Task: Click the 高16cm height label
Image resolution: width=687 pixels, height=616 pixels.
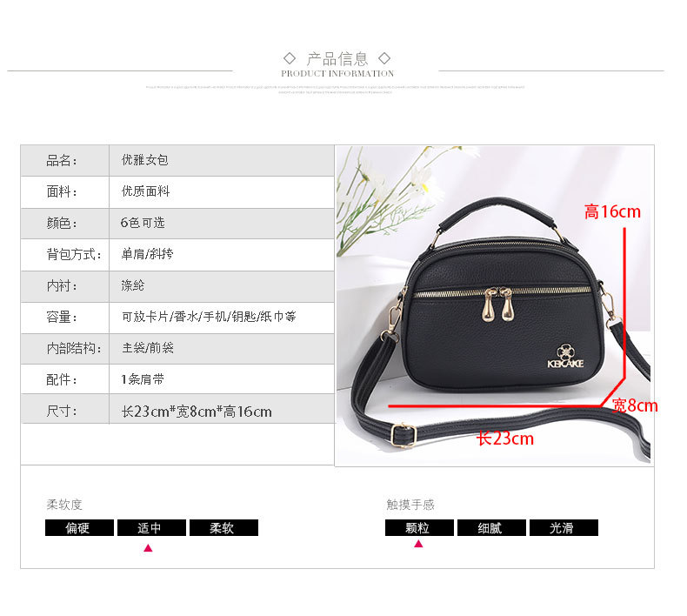Action: tap(612, 211)
